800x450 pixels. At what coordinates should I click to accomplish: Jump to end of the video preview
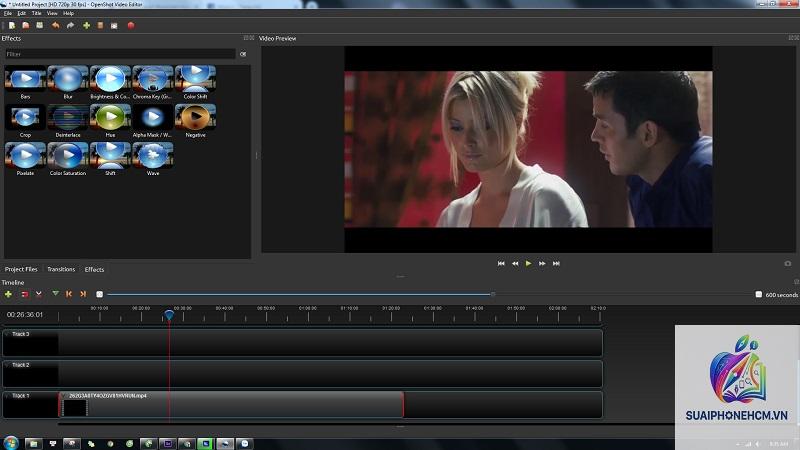556,264
